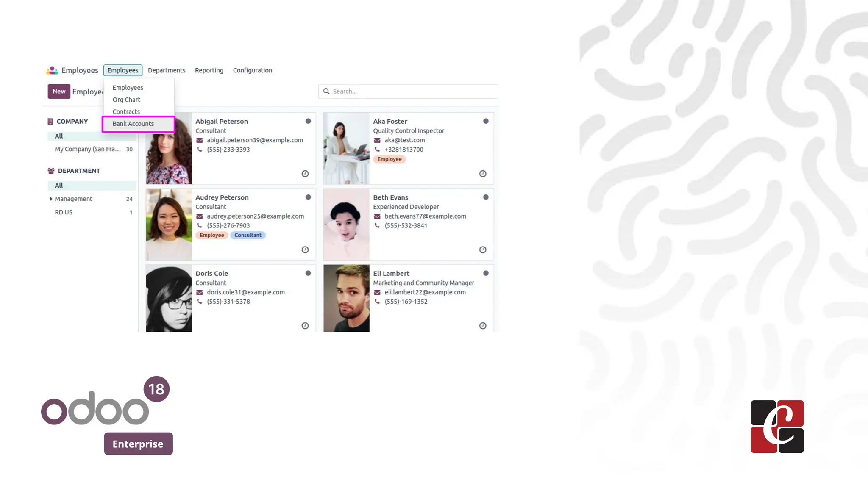The image size is (868, 488).
Task: Click the search magnifier icon
Action: click(x=326, y=91)
